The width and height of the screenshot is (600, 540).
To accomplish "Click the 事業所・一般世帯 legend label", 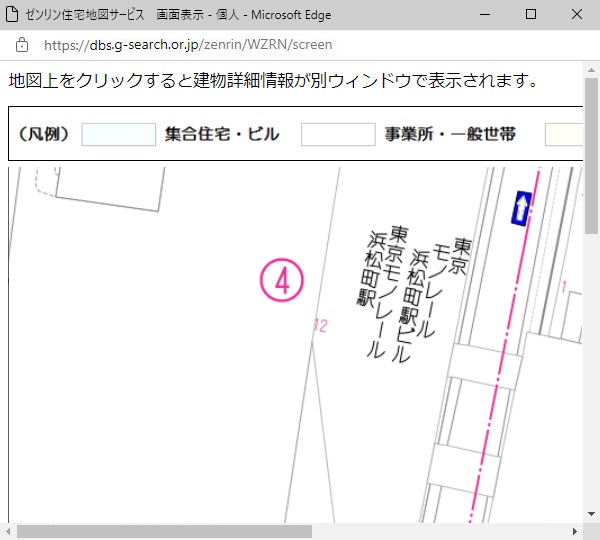I will pyautogui.click(x=450, y=134).
